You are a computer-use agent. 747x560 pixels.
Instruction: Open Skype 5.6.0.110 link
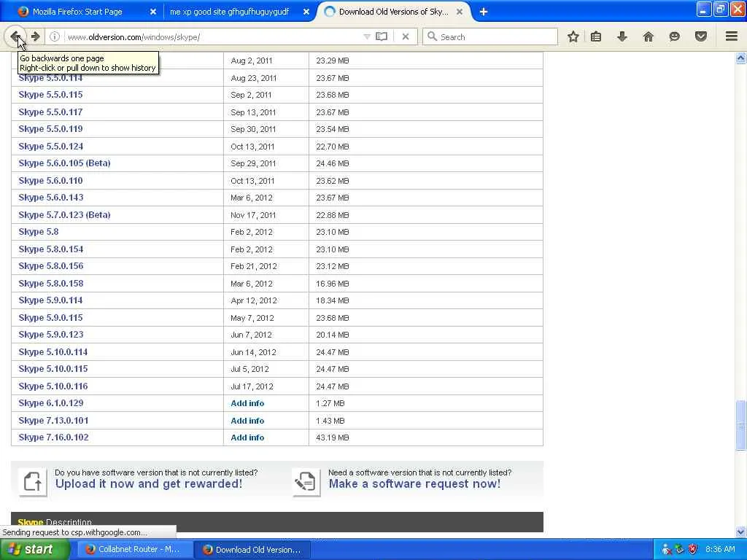point(50,181)
